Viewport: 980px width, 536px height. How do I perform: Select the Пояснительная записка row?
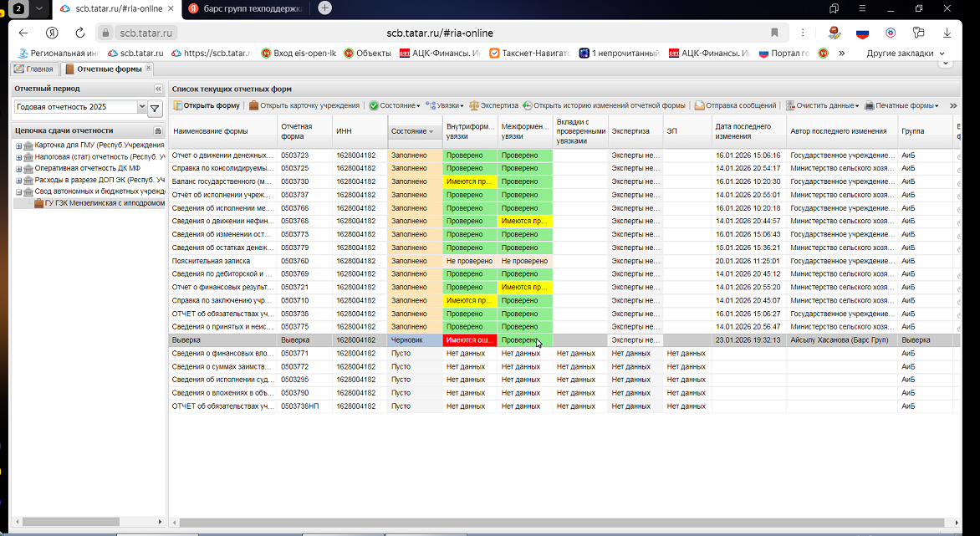[563, 261]
